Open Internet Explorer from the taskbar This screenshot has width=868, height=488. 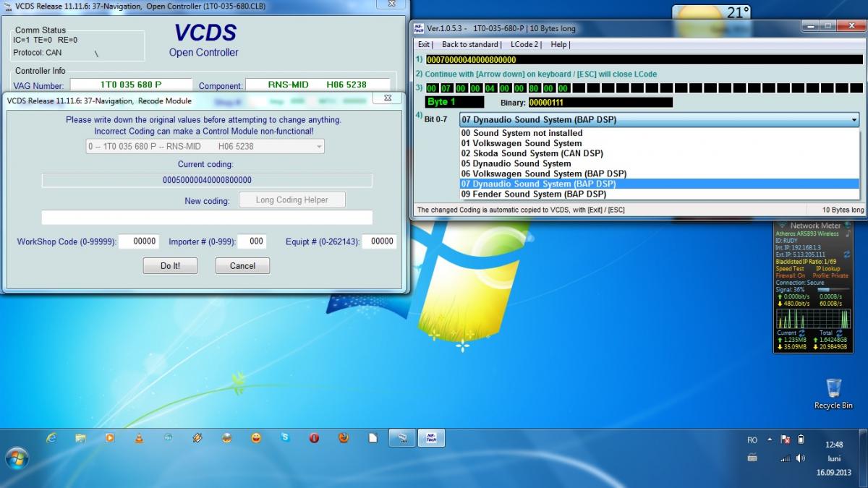pyautogui.click(x=51, y=437)
